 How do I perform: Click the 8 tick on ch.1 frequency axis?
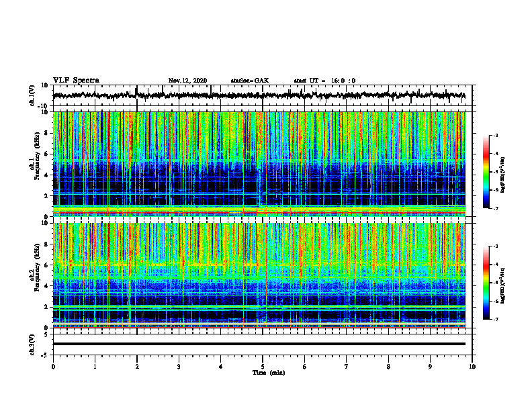47,133
